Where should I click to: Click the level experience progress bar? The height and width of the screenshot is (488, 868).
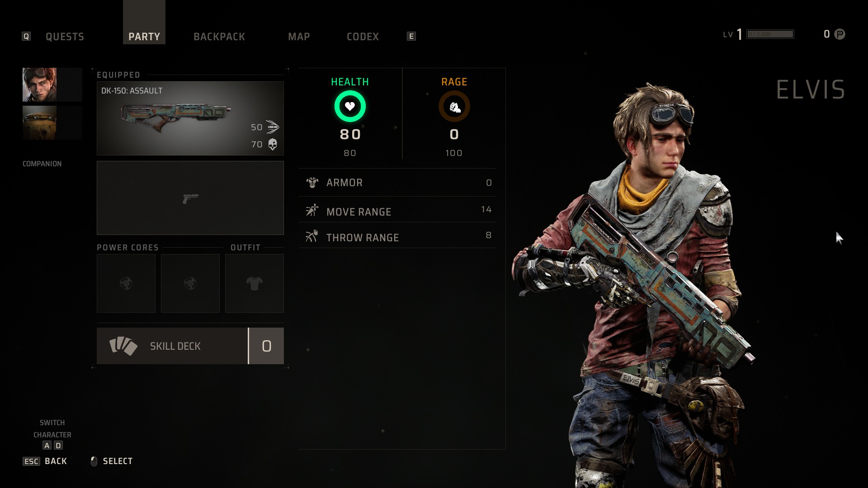tap(770, 34)
